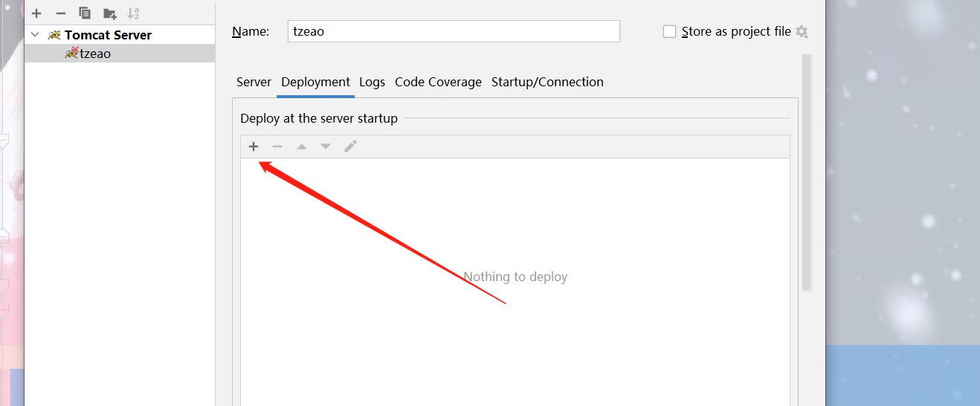Copy the selected configuration

(x=85, y=13)
